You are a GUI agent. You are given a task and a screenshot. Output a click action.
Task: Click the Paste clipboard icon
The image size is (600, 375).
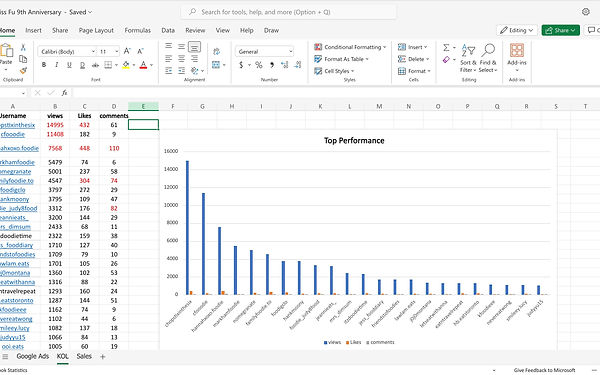coord(6,51)
